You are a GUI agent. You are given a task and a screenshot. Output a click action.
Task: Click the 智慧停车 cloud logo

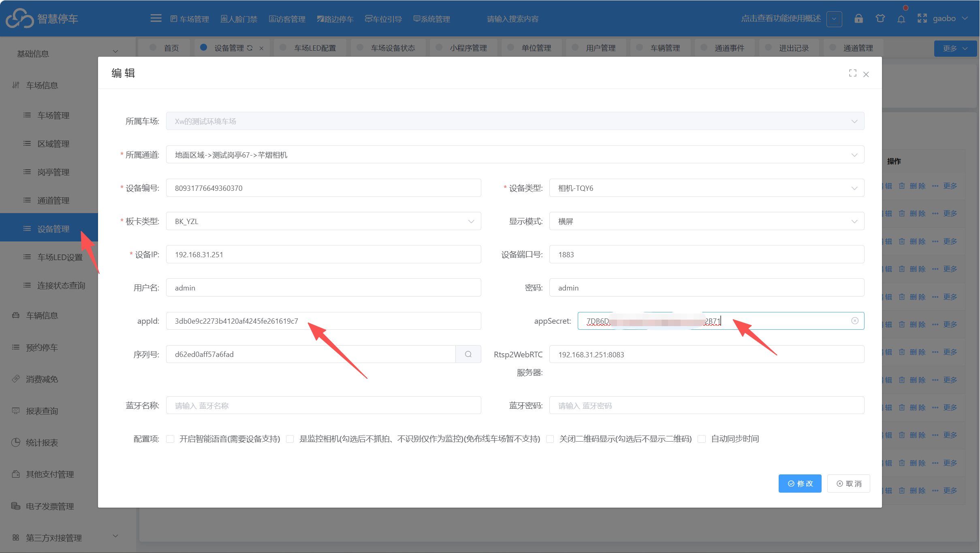(x=19, y=19)
